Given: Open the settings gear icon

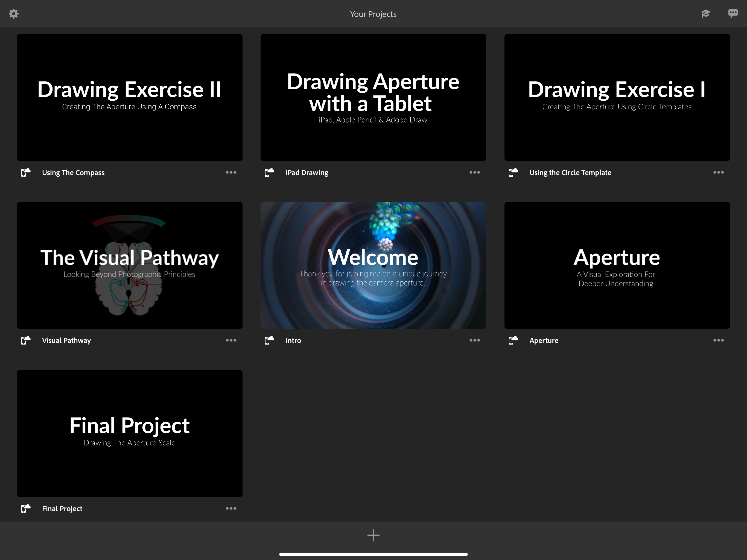Looking at the screenshot, I should pyautogui.click(x=13, y=14).
